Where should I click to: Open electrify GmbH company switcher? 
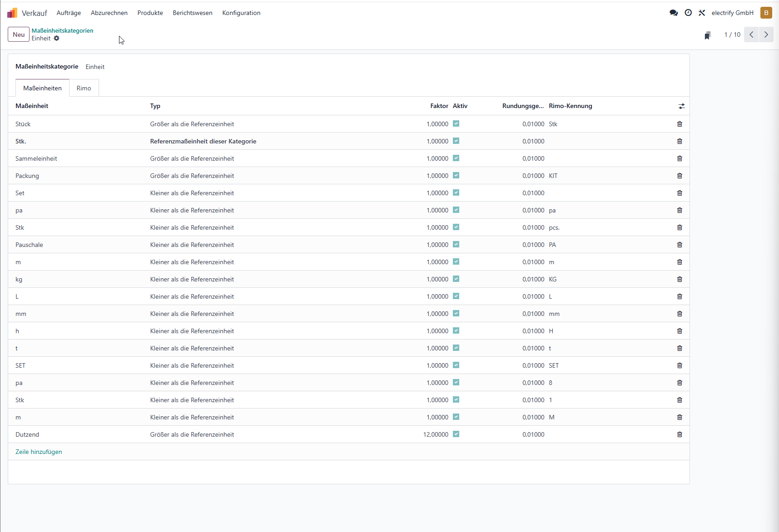tap(732, 13)
